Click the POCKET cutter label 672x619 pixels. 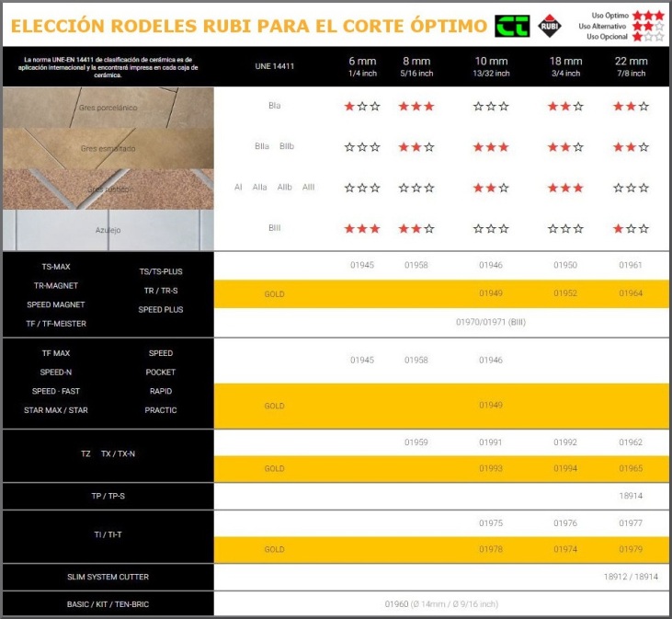coord(161,373)
